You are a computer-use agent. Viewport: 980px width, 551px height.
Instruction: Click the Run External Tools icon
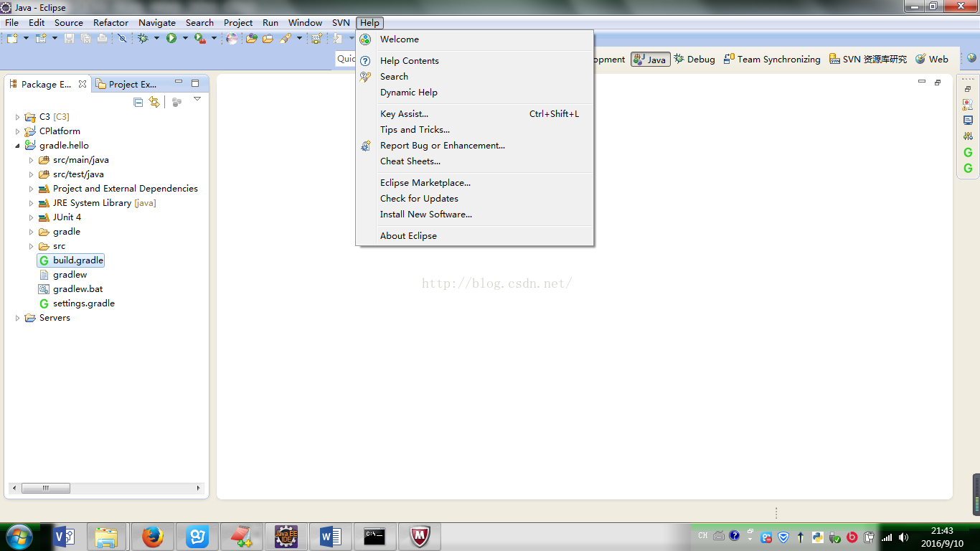pyautogui.click(x=200, y=39)
